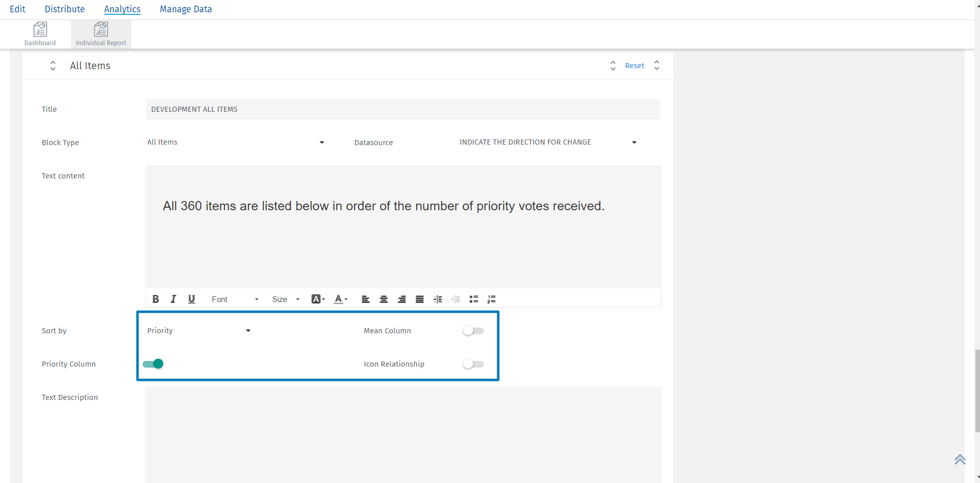The image size is (980, 483).
Task: Open the Sort by Priority dropdown
Action: point(198,330)
